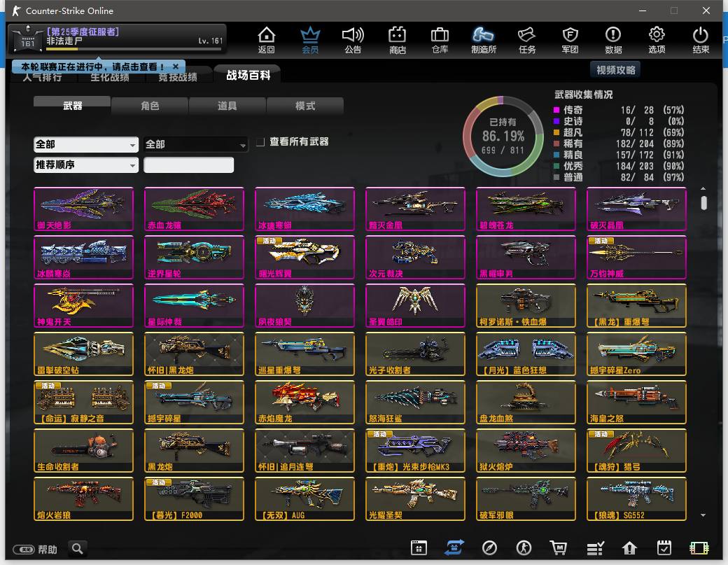Viewport: 728px width, 565px height.
Task: Click the 视频攻略 button
Action: pyautogui.click(x=615, y=69)
